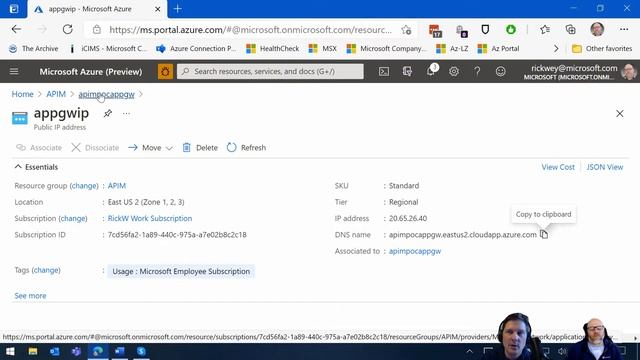Open the Help question mark icon
Screen dimensions: 640x360
click(x=477, y=71)
